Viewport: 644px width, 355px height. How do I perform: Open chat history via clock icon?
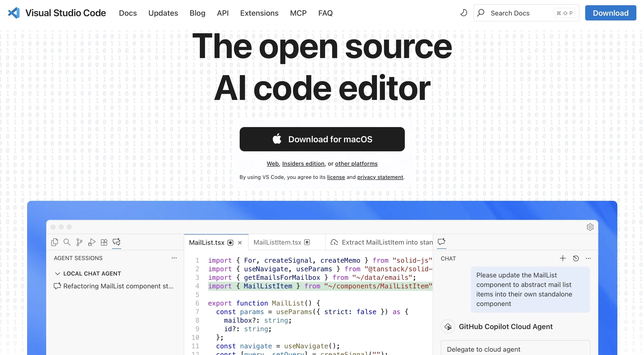(576, 258)
